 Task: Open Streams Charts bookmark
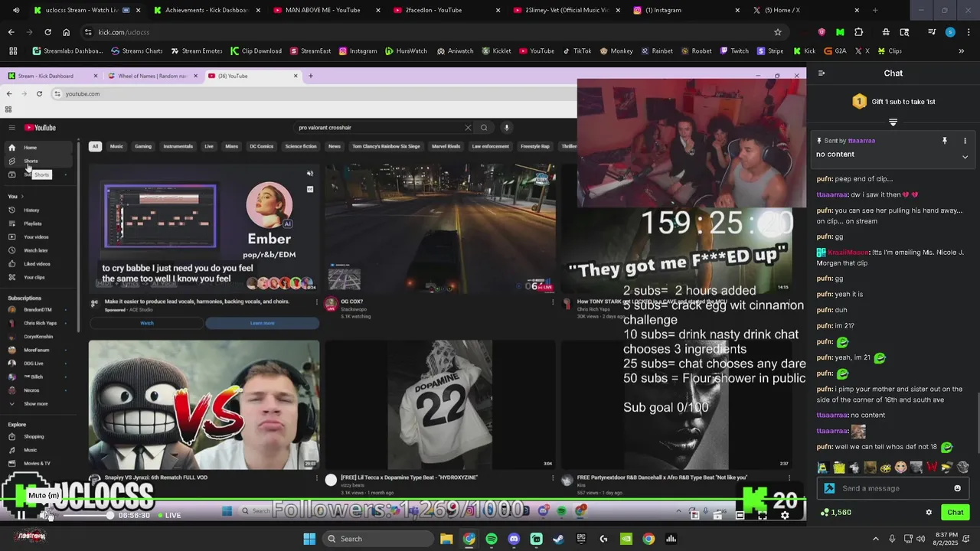click(137, 51)
